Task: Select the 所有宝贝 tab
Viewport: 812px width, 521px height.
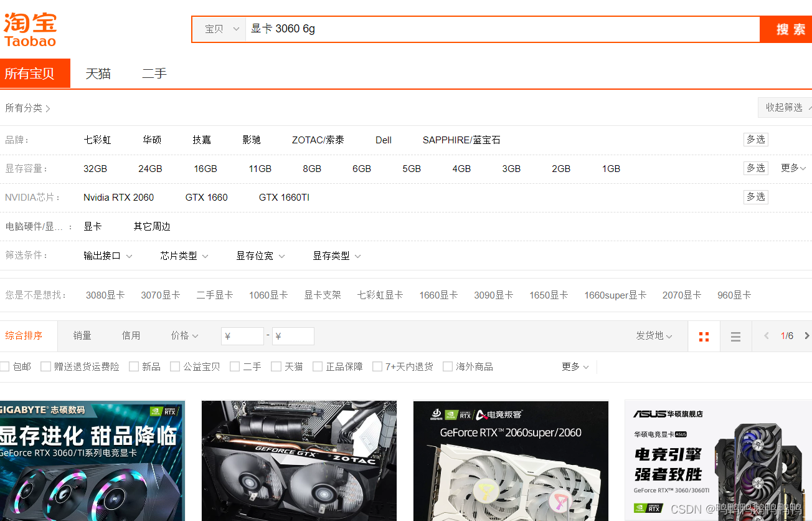Action: 35,74
